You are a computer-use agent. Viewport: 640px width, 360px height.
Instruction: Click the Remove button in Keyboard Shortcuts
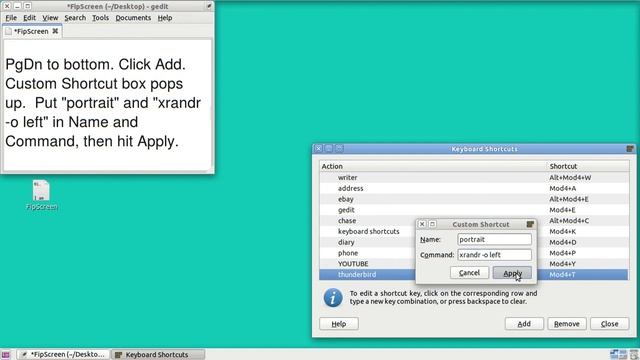point(567,324)
